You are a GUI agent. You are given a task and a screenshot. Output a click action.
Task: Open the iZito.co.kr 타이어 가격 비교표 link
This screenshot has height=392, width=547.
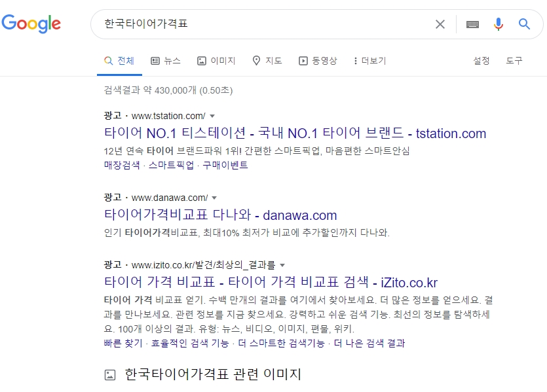click(x=271, y=282)
